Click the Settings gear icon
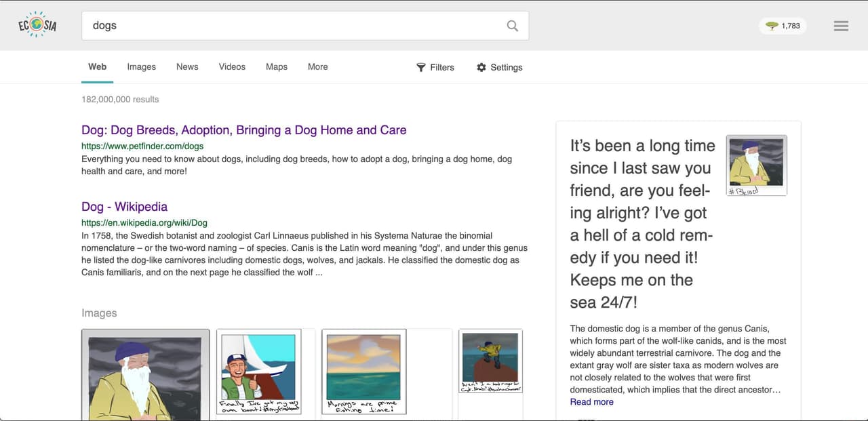The image size is (868, 421). 481,67
